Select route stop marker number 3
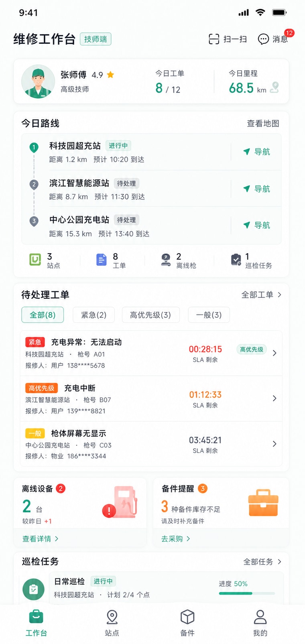 34,221
